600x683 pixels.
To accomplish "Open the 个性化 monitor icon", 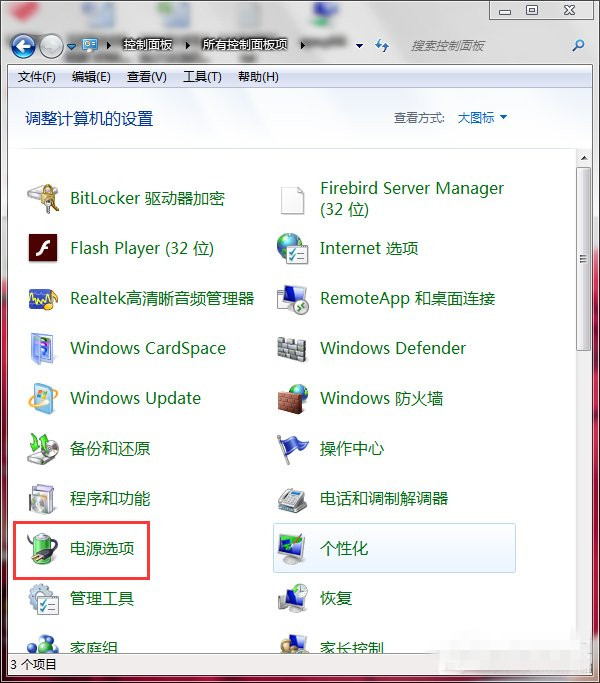I will 292,548.
